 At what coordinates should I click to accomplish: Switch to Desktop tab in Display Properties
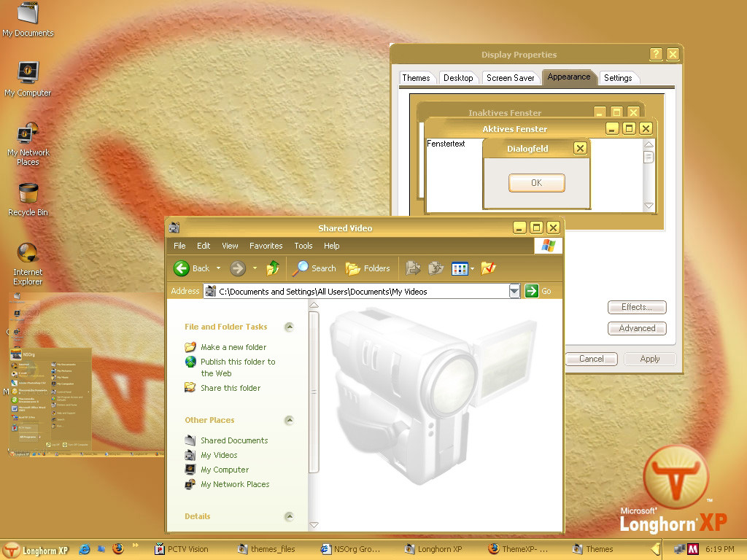(458, 77)
